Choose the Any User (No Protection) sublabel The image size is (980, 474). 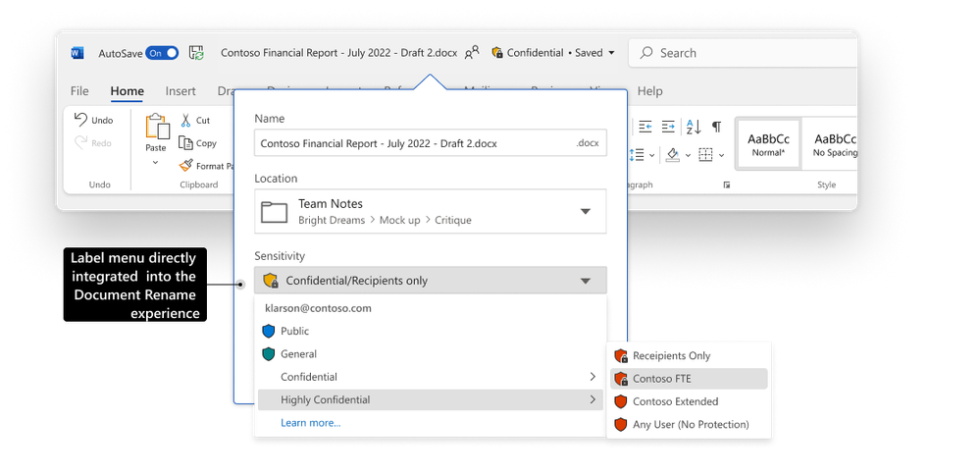tap(689, 425)
